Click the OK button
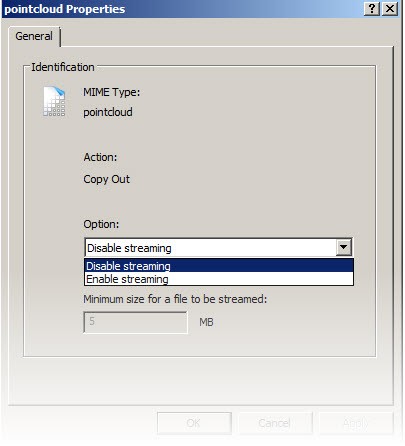The height and width of the screenshot is (446, 405). click(x=194, y=423)
